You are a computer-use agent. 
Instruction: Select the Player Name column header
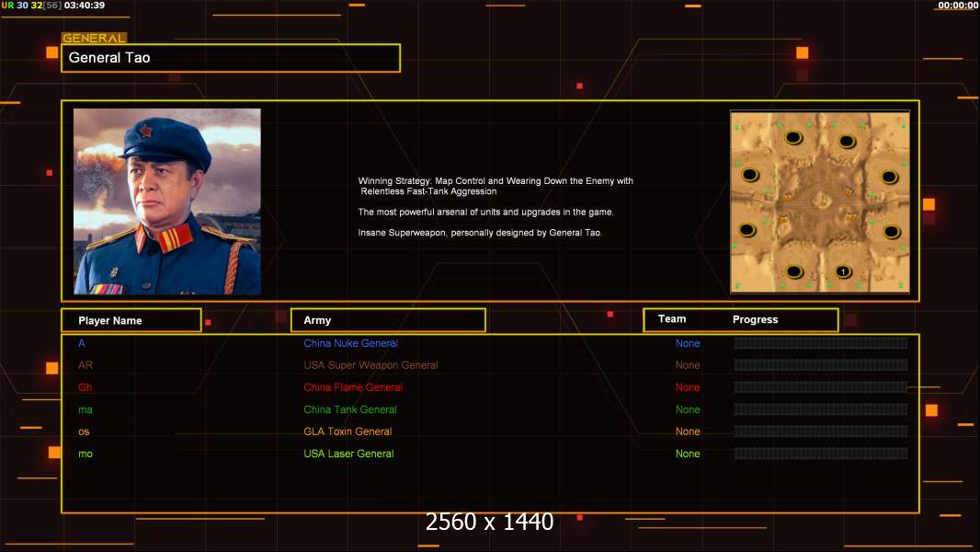131,320
